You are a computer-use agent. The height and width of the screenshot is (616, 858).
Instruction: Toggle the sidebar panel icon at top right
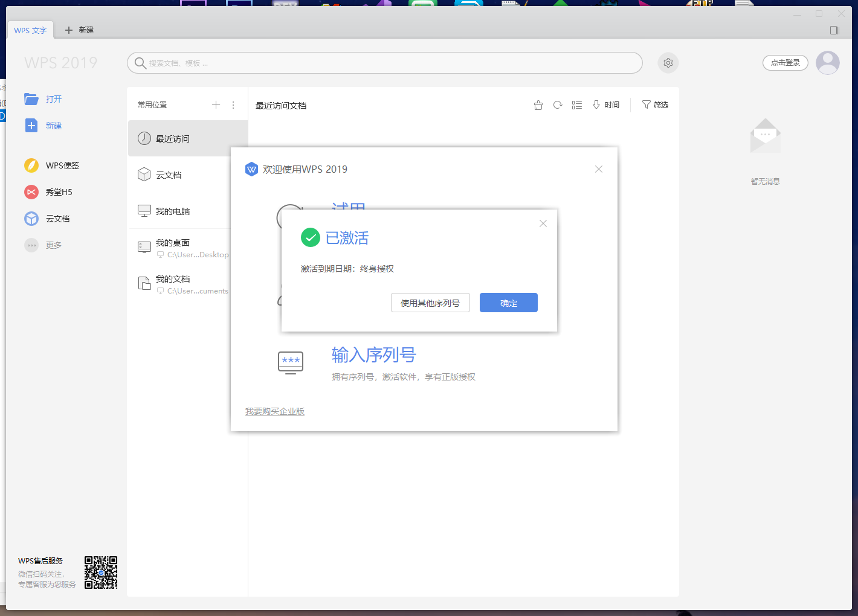(835, 30)
